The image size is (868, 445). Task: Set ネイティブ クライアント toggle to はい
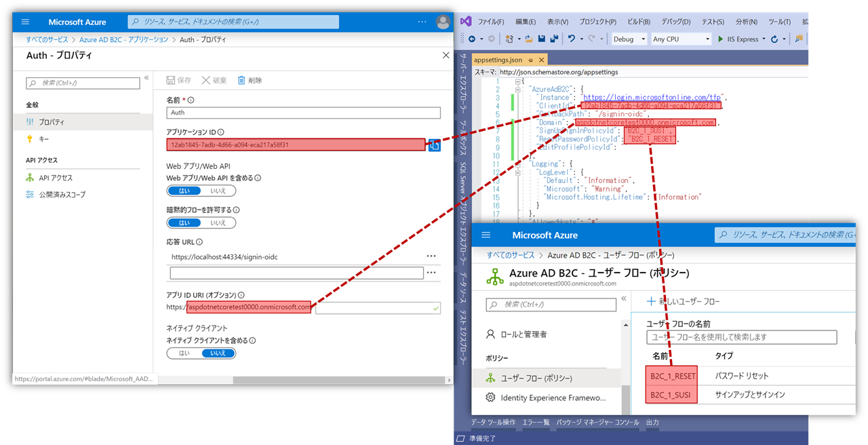(184, 353)
